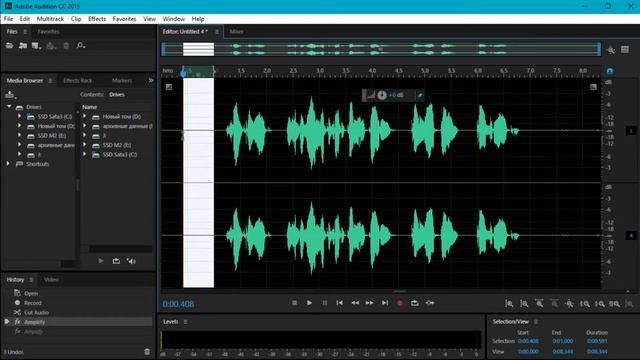Select the Open history state
Viewport: 640px width, 360px height.
31,293
